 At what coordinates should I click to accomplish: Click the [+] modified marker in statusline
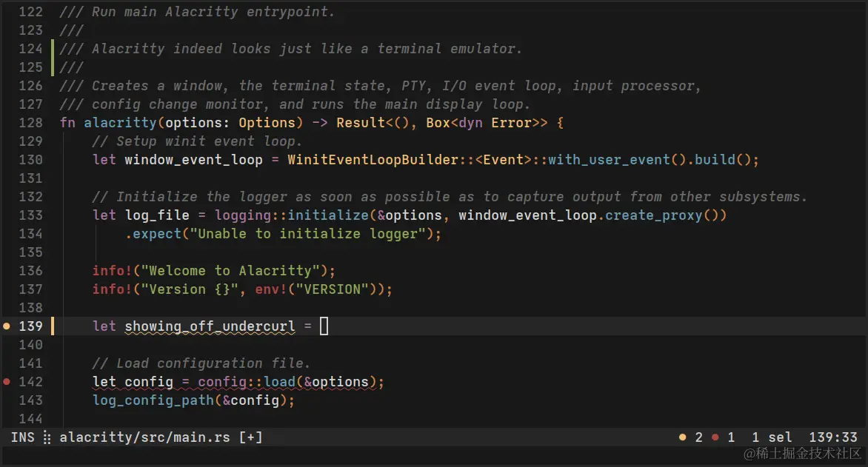(251, 437)
